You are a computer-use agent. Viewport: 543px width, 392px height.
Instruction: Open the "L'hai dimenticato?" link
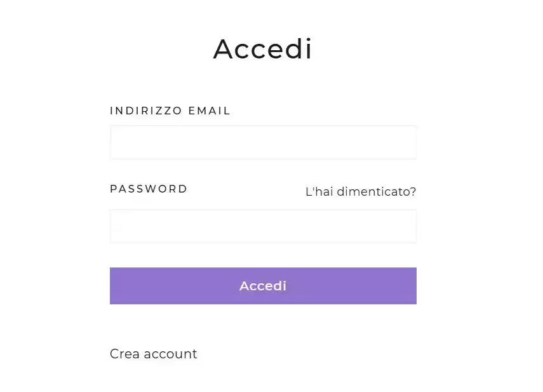pyautogui.click(x=361, y=191)
